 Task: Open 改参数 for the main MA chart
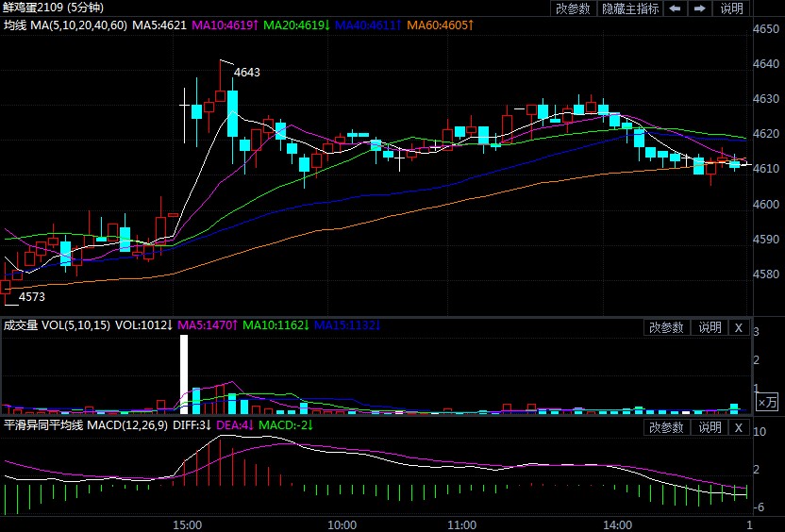[x=573, y=8]
